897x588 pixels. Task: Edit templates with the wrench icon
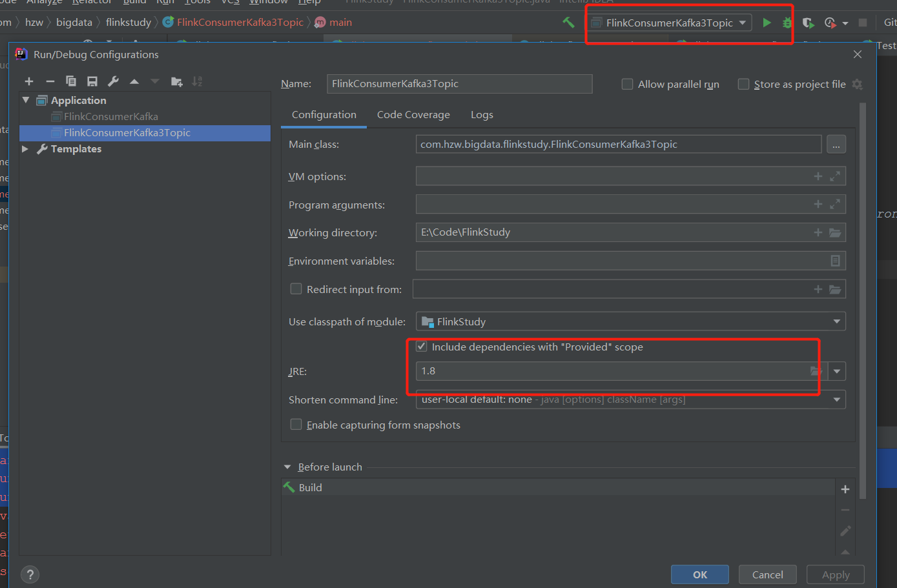click(x=113, y=81)
